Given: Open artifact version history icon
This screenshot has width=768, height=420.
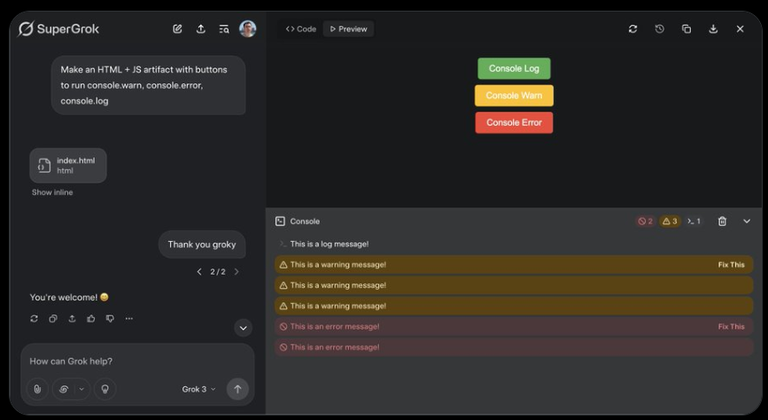Looking at the screenshot, I should click(660, 29).
